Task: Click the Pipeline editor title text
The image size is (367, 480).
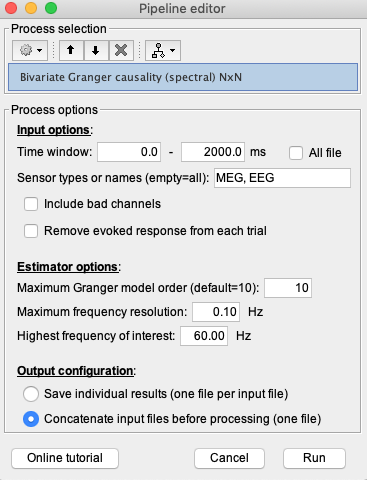Action: (182, 9)
